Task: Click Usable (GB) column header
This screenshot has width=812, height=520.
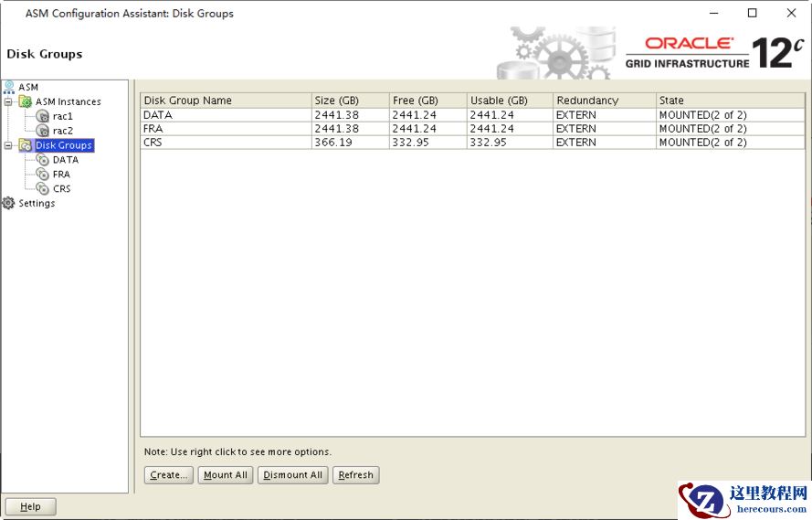Action: tap(510, 101)
